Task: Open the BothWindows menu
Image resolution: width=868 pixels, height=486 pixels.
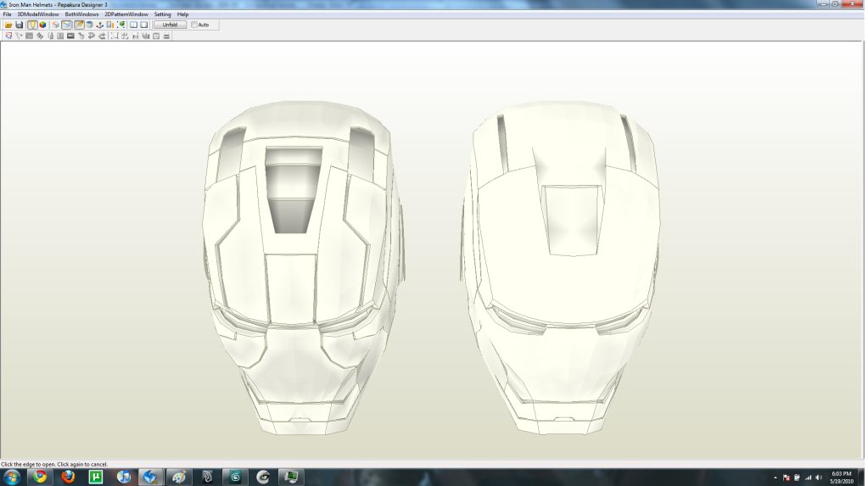Action: click(82, 14)
